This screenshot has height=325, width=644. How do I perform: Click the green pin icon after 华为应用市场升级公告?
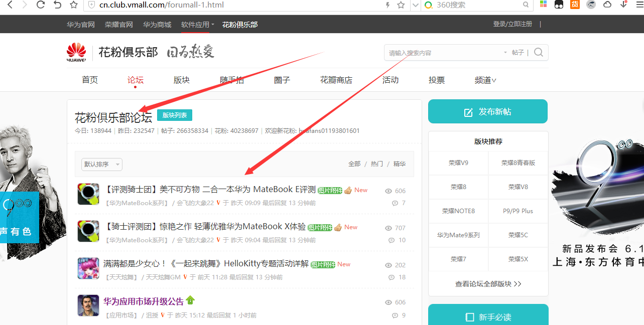(190, 300)
